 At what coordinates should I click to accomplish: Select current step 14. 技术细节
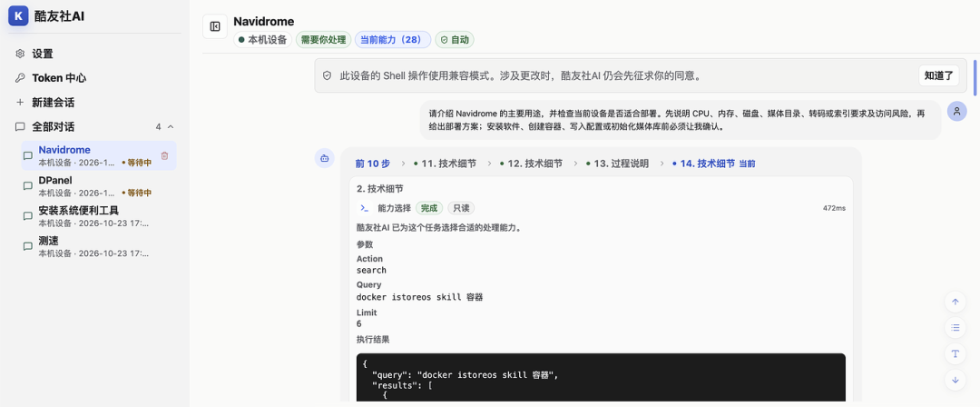click(714, 164)
